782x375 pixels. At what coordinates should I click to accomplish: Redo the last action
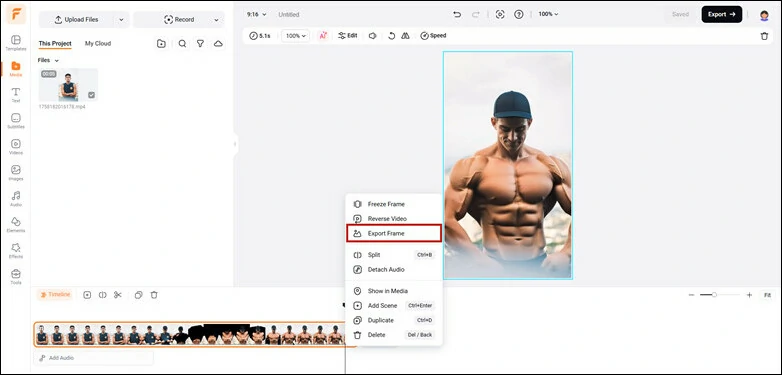click(x=476, y=14)
